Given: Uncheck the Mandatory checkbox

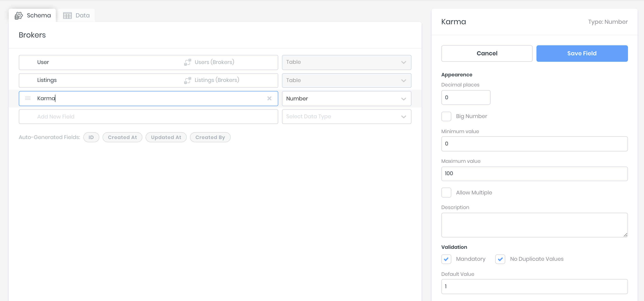Looking at the screenshot, I should pos(446,259).
